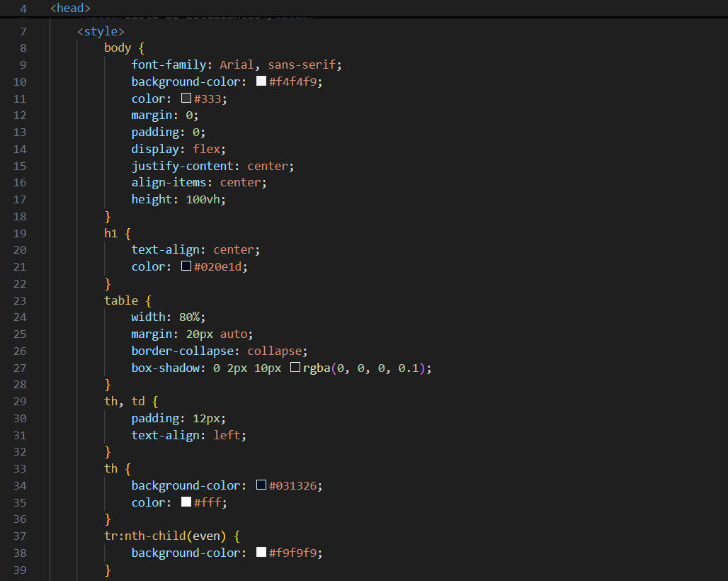The image size is (728, 581).
Task: Open color picker for #031326 swatch
Action: pos(261,485)
